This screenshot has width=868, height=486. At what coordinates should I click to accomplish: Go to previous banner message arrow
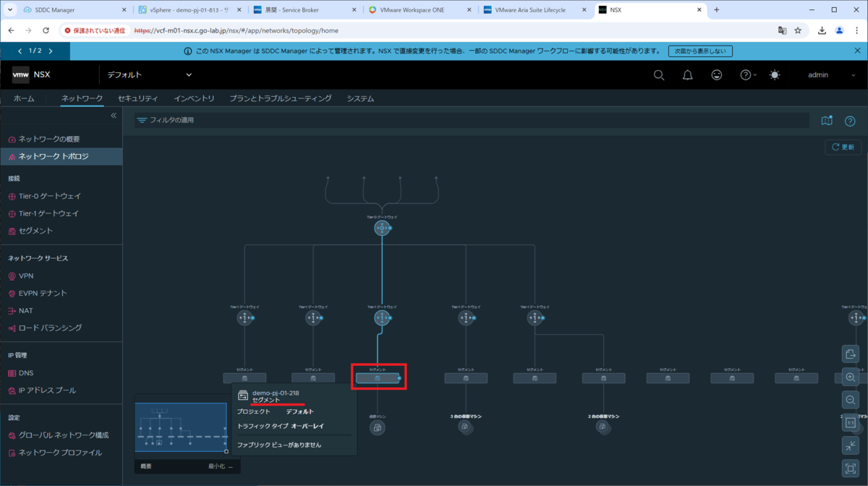[20, 51]
